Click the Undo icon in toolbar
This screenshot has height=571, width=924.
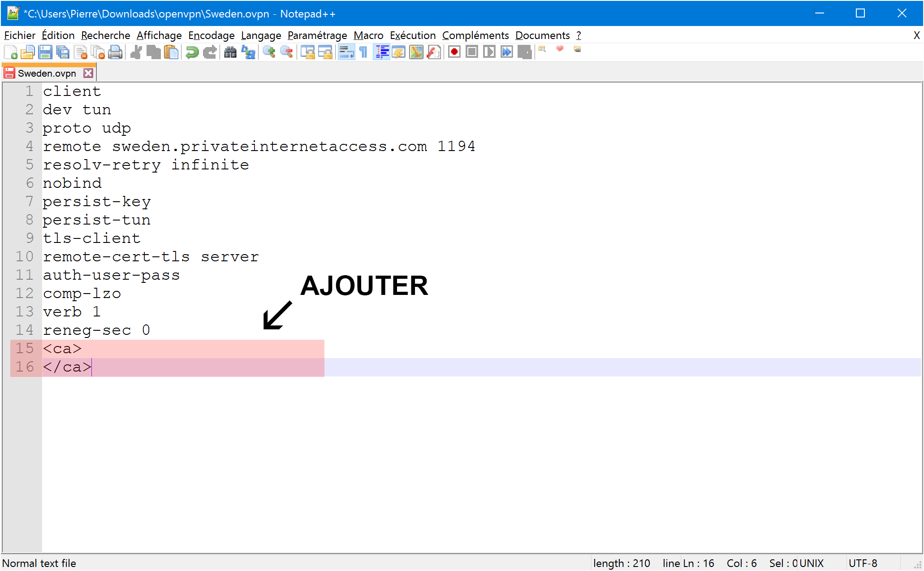[194, 52]
